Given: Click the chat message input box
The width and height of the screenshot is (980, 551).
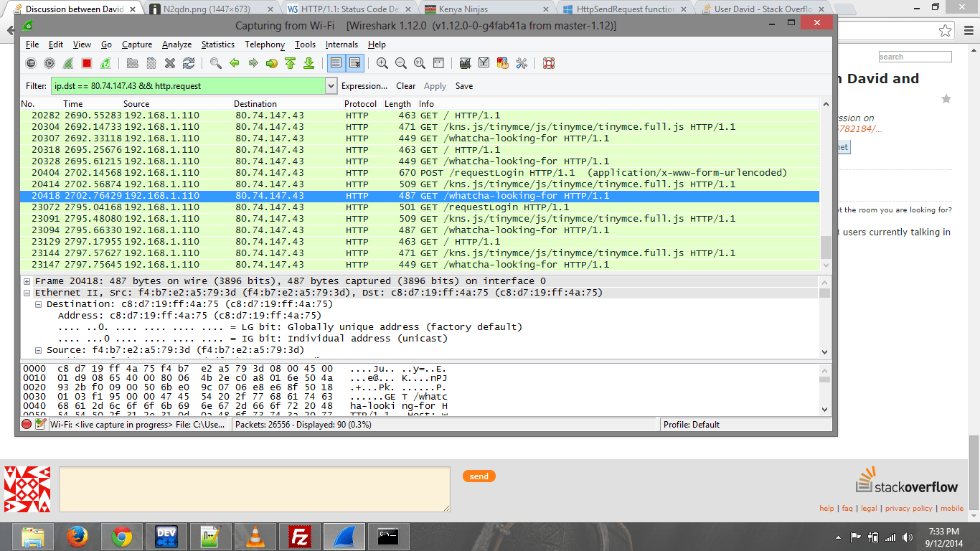Looking at the screenshot, I should [x=255, y=489].
